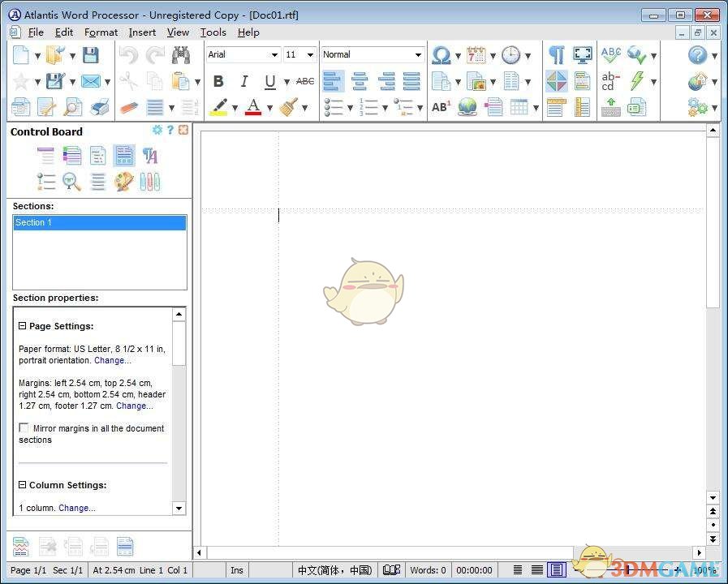This screenshot has width=728, height=584.
Task: Toggle bold formatting
Action: [x=218, y=81]
